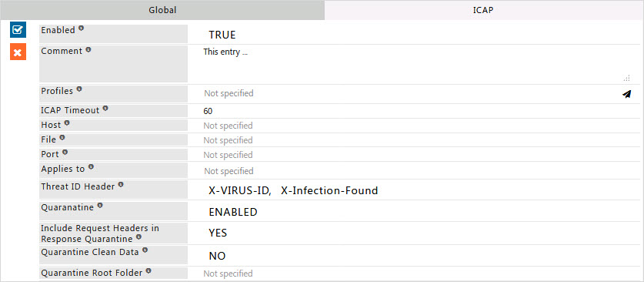Open Profiles picker via paper plane icon
This screenshot has width=644, height=282.
pos(626,94)
